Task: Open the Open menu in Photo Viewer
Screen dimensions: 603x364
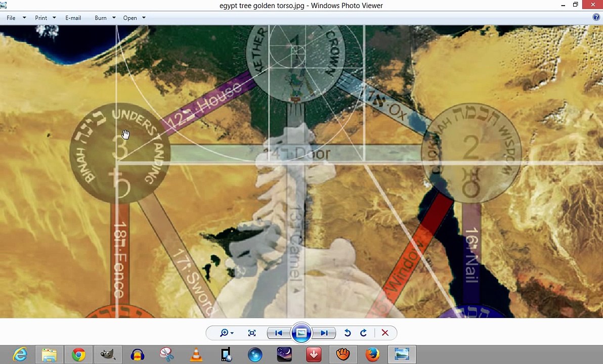Action: (130, 18)
